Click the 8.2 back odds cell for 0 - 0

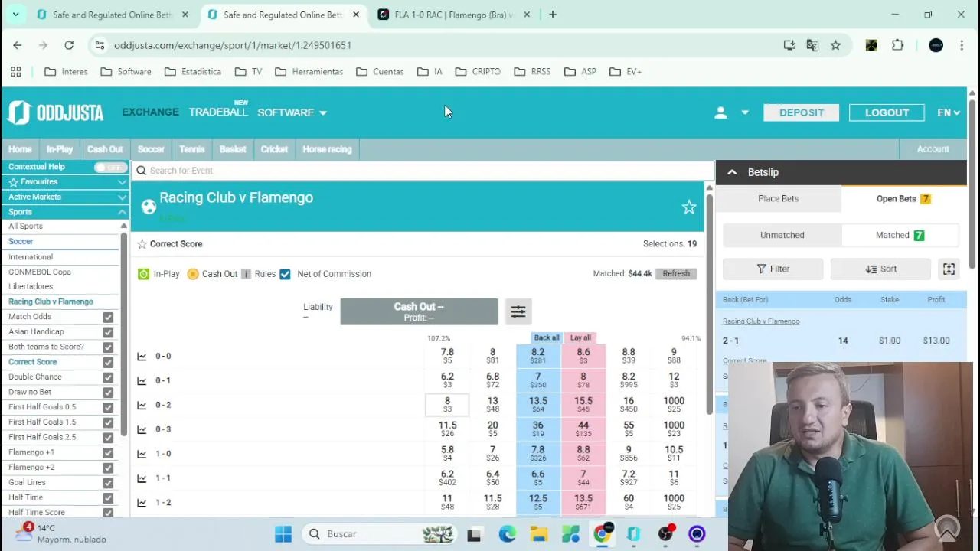[x=538, y=357]
